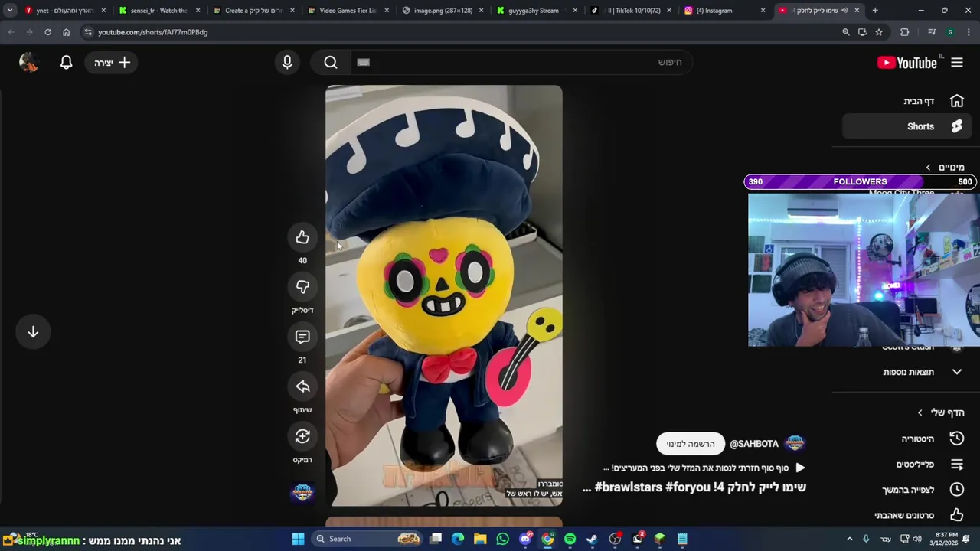Open the מינויים section chevron
980x551 pixels.
coord(928,167)
